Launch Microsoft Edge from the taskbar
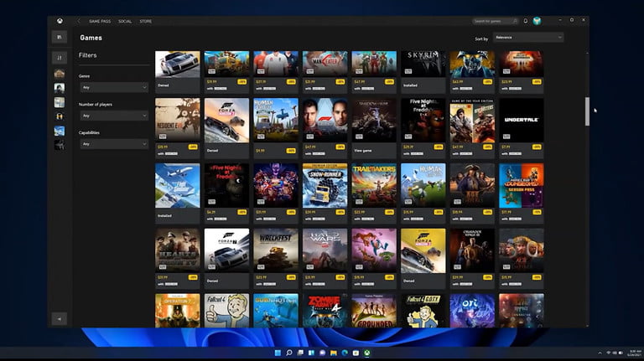The image size is (644, 361). point(345,353)
